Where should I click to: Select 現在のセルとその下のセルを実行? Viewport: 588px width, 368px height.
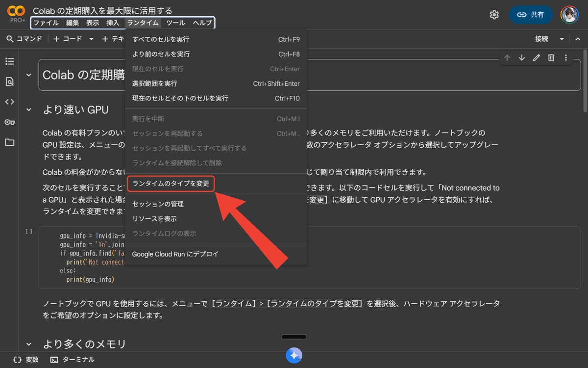click(x=216, y=98)
